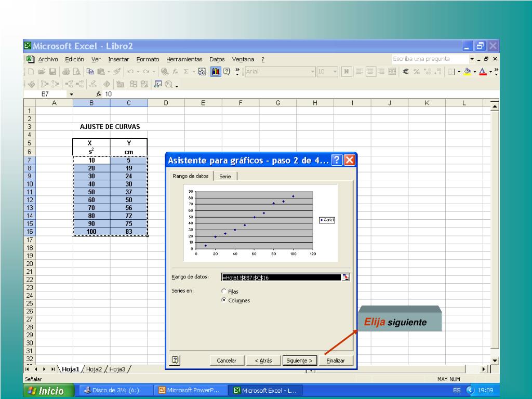The height and width of the screenshot is (399, 532).
Task: Select the column D header
Action: coord(166,103)
